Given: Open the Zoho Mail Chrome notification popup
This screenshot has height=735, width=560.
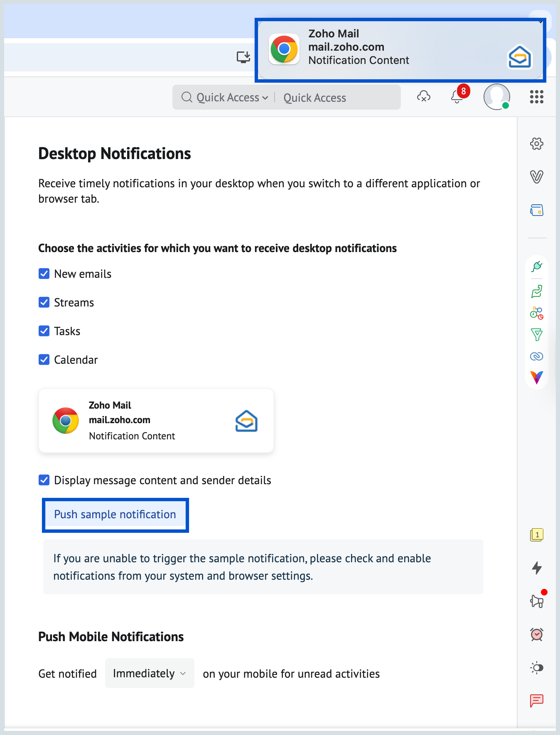Looking at the screenshot, I should click(400, 50).
